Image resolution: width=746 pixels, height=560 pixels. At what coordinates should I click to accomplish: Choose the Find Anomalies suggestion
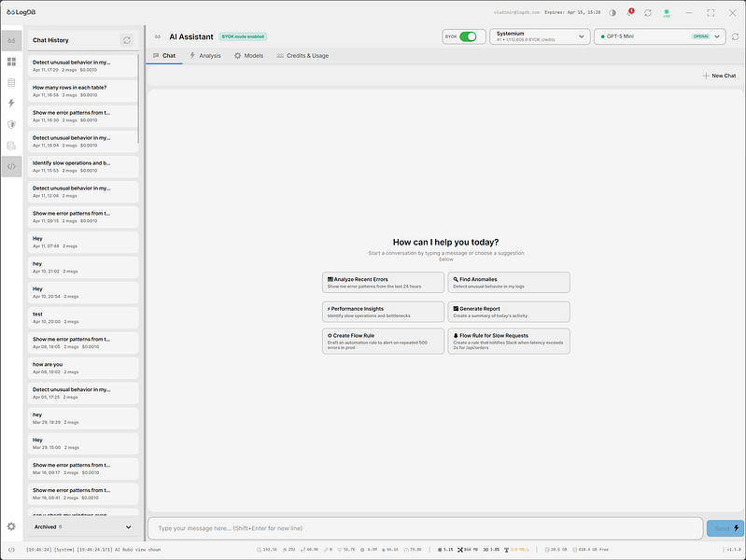pos(509,283)
